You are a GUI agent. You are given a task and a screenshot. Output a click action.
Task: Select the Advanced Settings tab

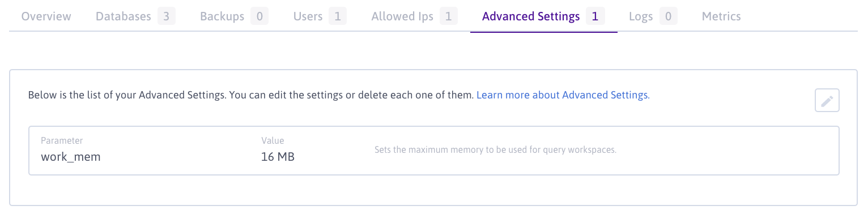pyautogui.click(x=543, y=16)
